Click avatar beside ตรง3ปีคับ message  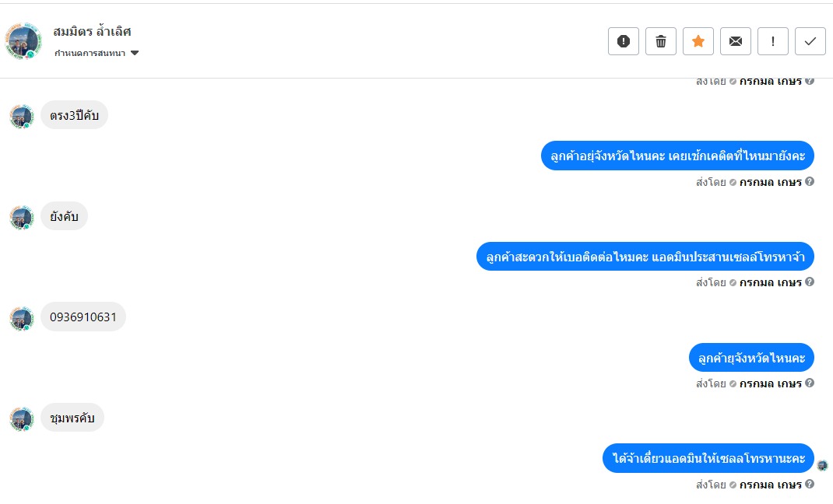click(x=22, y=116)
